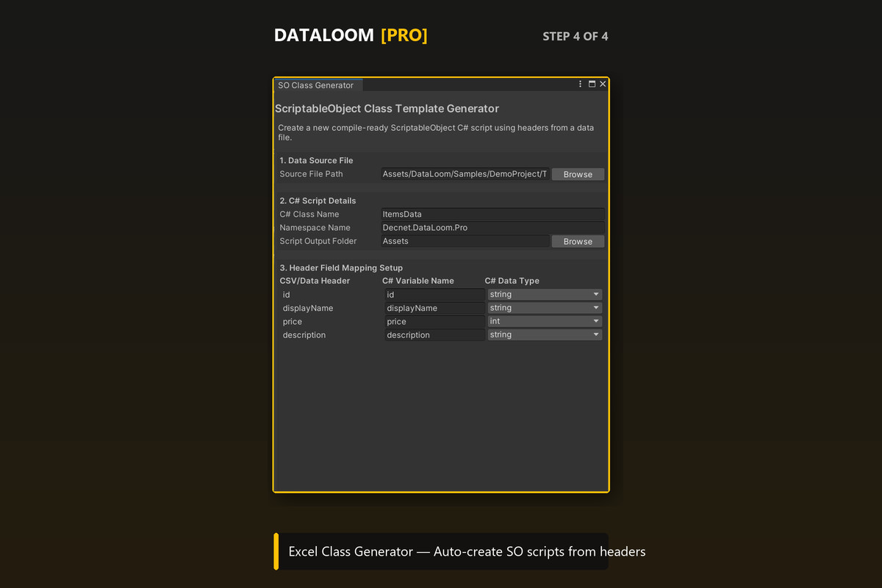This screenshot has height=588, width=882.
Task: Click the '1. Data Source File' heading
Action: [316, 160]
